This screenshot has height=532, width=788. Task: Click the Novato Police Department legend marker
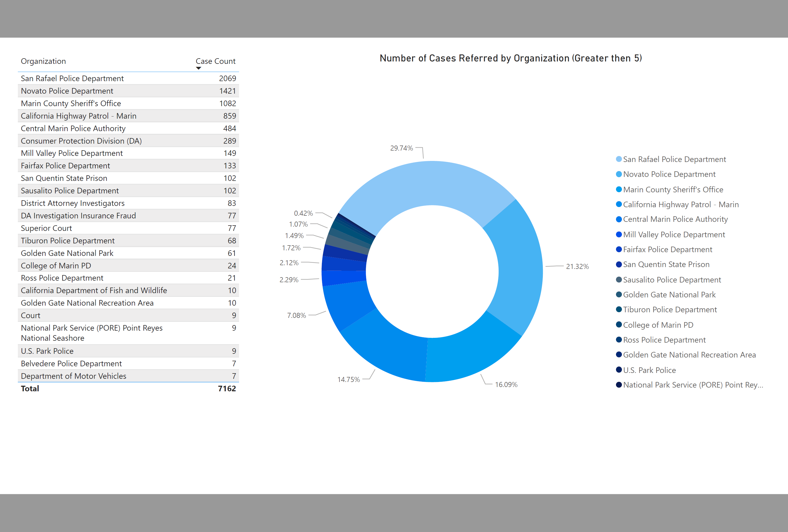[619, 174]
